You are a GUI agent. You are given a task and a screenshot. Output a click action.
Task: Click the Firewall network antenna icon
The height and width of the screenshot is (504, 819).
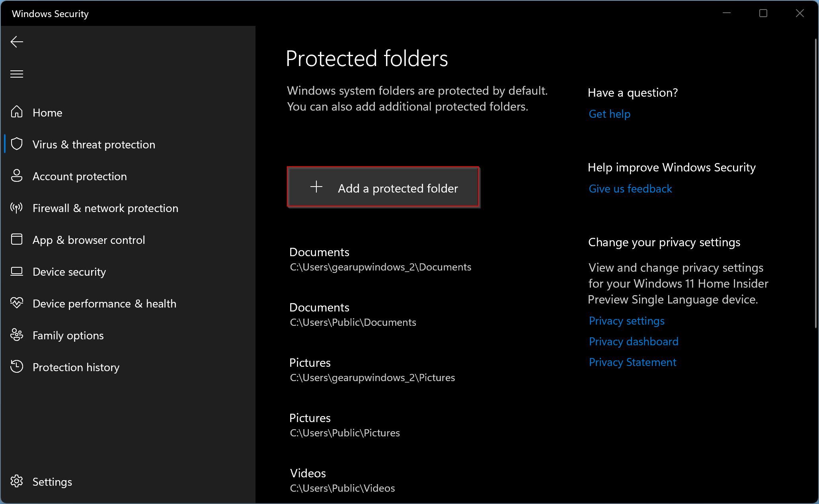[x=17, y=207]
